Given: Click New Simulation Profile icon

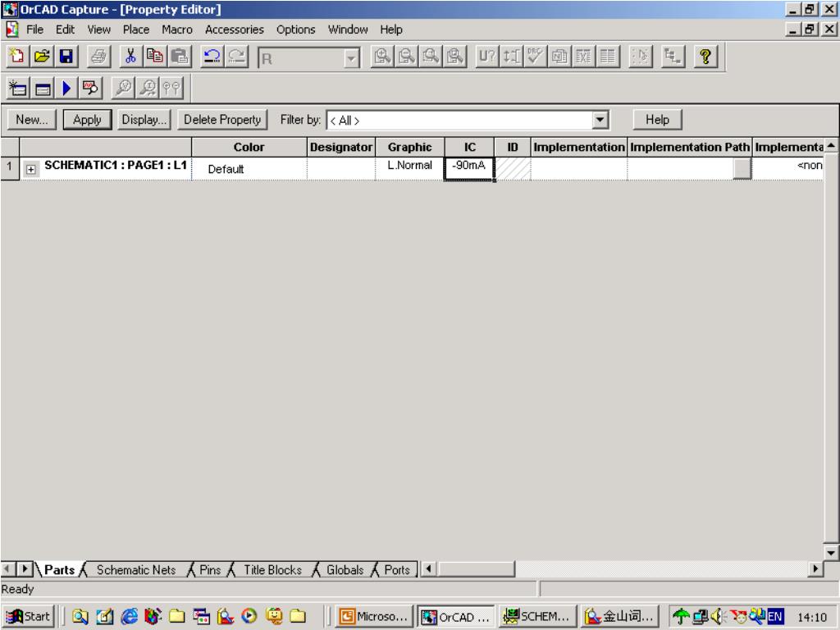Looking at the screenshot, I should (x=18, y=89).
